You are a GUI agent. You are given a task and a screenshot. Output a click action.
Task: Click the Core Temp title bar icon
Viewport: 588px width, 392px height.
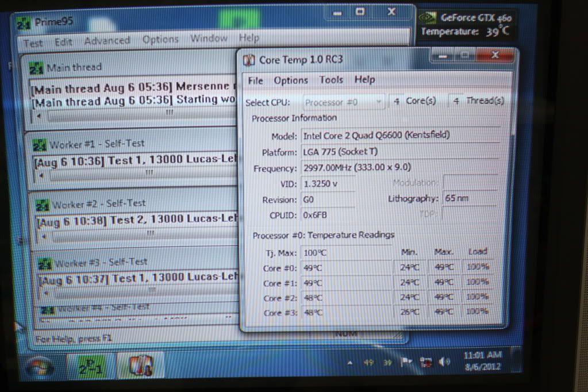249,60
